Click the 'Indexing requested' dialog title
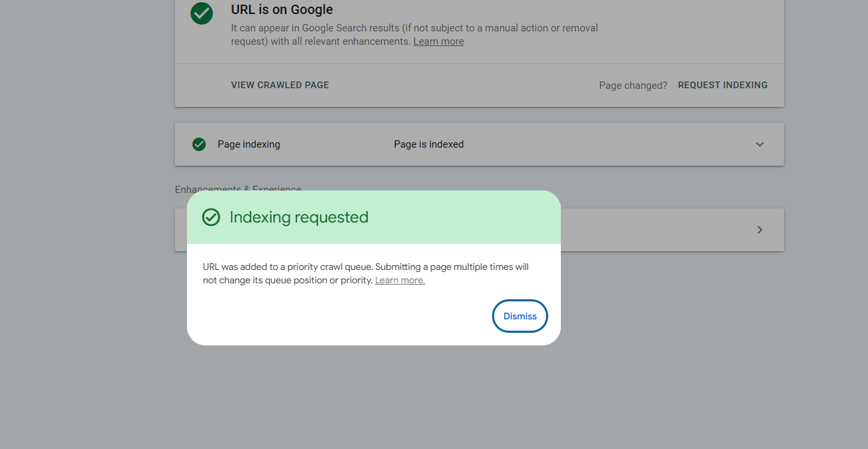Viewport: 868px width, 449px height. [299, 217]
